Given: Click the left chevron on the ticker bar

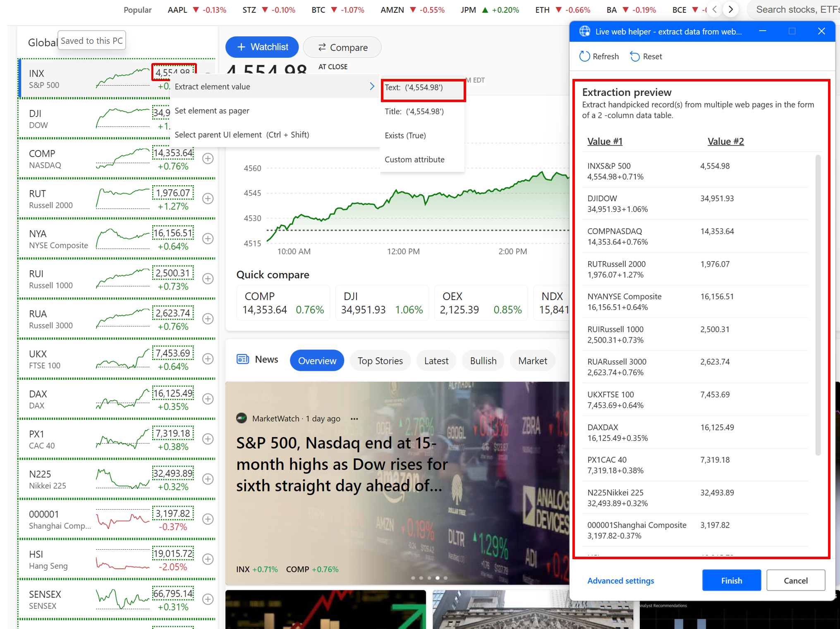Looking at the screenshot, I should coord(714,9).
